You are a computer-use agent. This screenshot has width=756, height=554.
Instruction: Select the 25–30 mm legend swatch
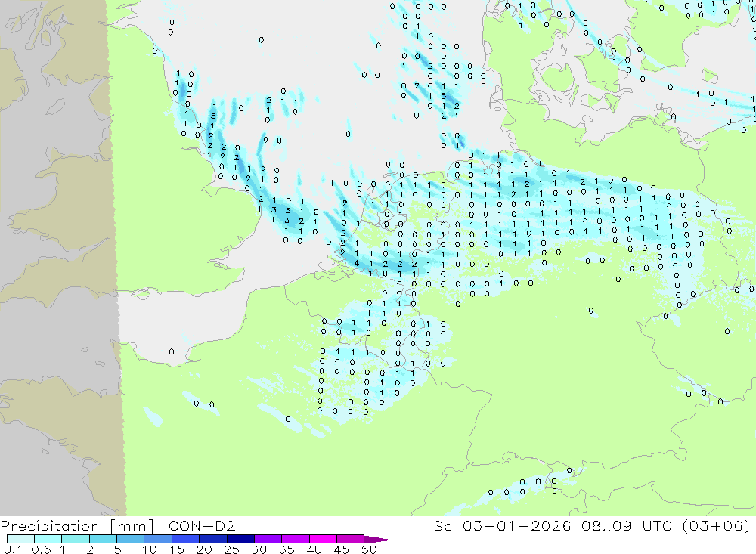pyautogui.click(x=240, y=539)
